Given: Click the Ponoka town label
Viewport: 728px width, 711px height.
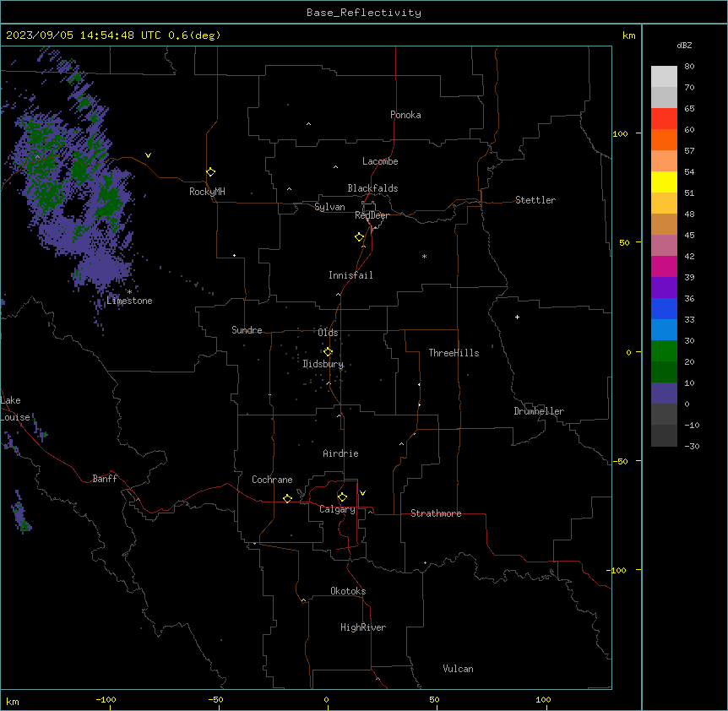Looking at the screenshot, I should (x=405, y=115).
